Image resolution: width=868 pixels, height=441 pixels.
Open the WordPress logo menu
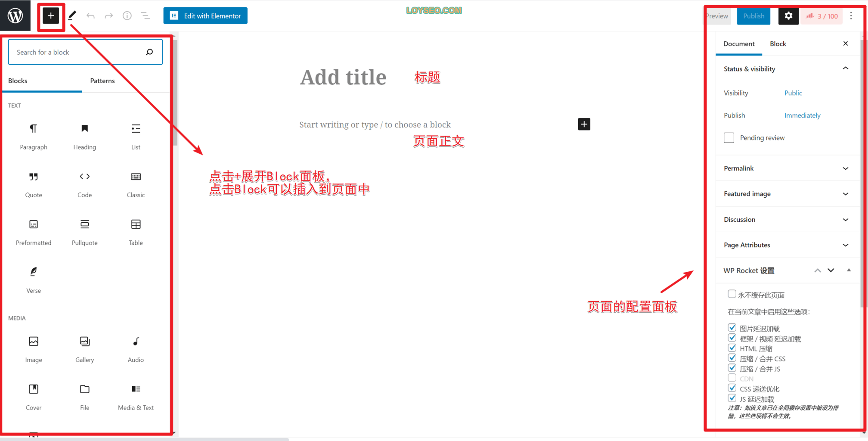click(15, 16)
